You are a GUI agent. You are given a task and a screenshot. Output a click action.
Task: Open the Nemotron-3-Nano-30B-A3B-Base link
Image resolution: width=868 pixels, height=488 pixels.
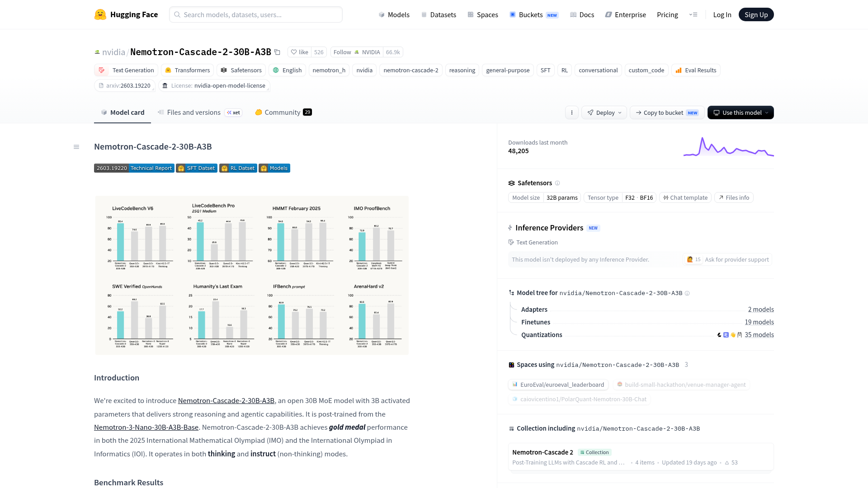click(x=146, y=427)
